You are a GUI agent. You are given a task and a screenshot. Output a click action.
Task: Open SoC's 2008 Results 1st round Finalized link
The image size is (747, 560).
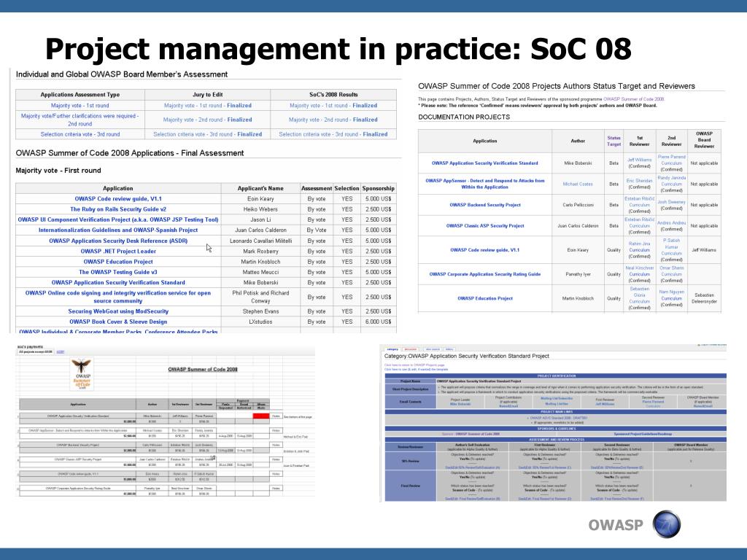pos(333,106)
